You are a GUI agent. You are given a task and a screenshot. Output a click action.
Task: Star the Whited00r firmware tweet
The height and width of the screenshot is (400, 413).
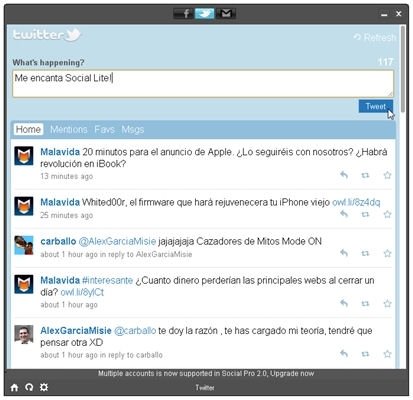tap(387, 214)
